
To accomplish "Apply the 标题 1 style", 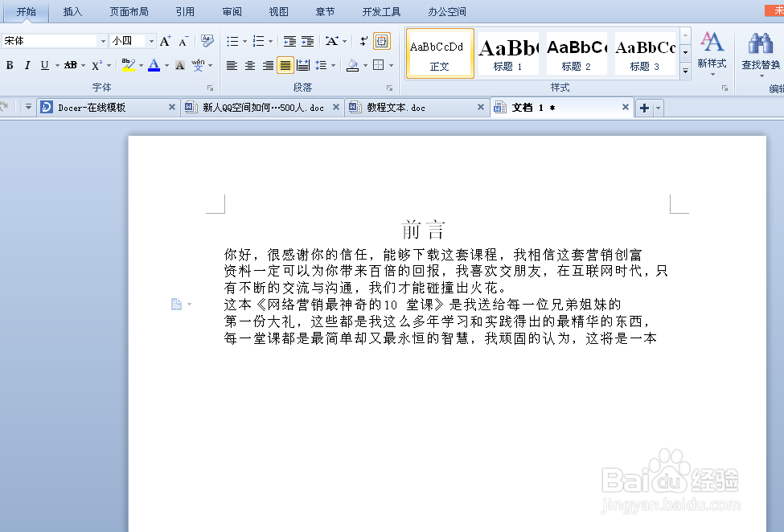I will click(x=507, y=53).
